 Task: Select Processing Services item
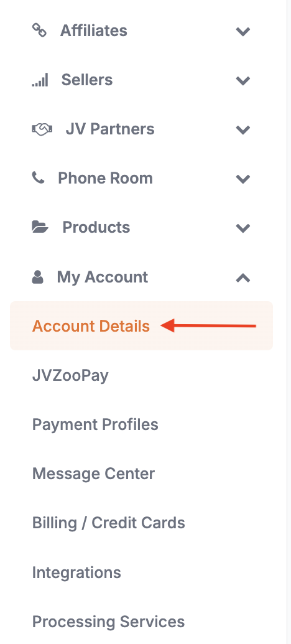coord(108,622)
